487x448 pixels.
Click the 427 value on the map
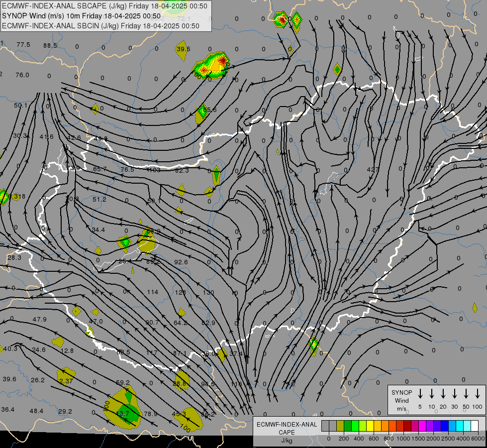(373, 169)
